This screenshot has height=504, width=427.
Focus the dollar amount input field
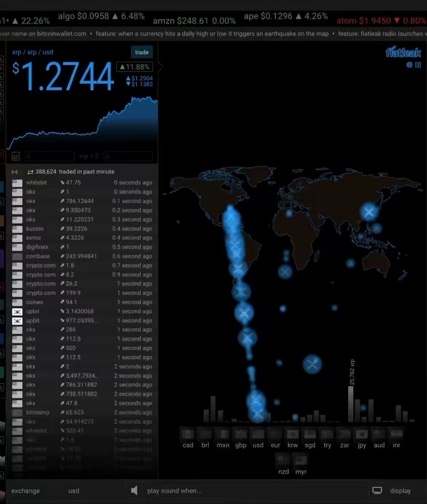(128, 156)
